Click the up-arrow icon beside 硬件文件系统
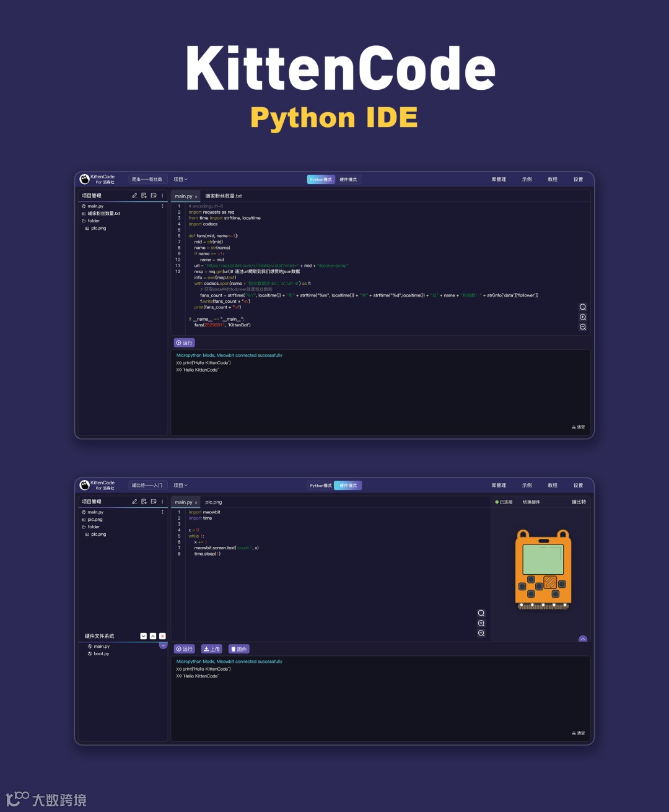The image size is (669, 812). (153, 636)
